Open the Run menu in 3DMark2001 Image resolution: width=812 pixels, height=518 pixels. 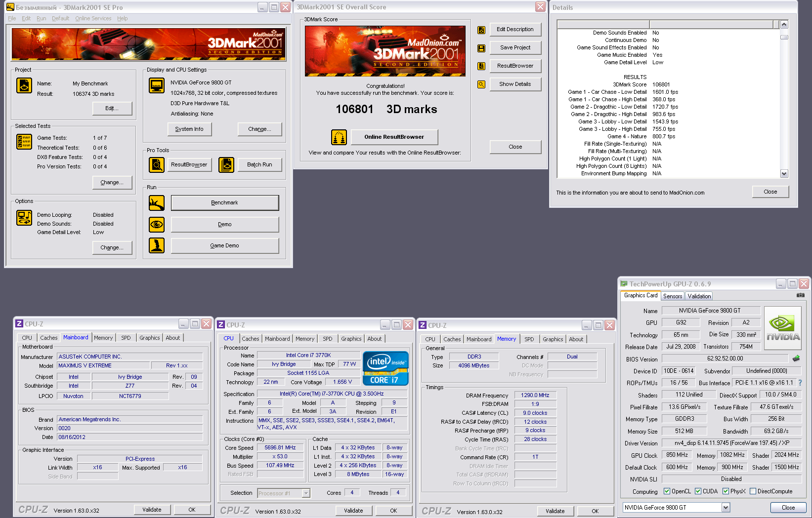[42, 19]
